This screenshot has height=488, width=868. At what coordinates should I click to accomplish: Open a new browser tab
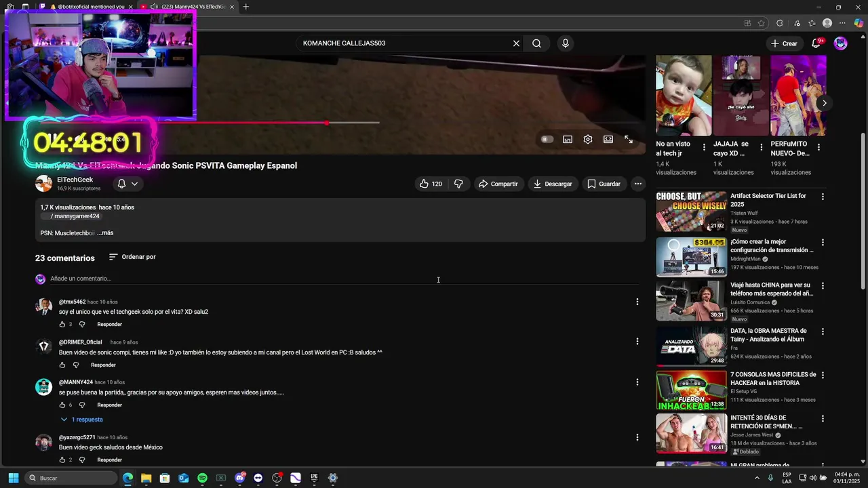245,7
